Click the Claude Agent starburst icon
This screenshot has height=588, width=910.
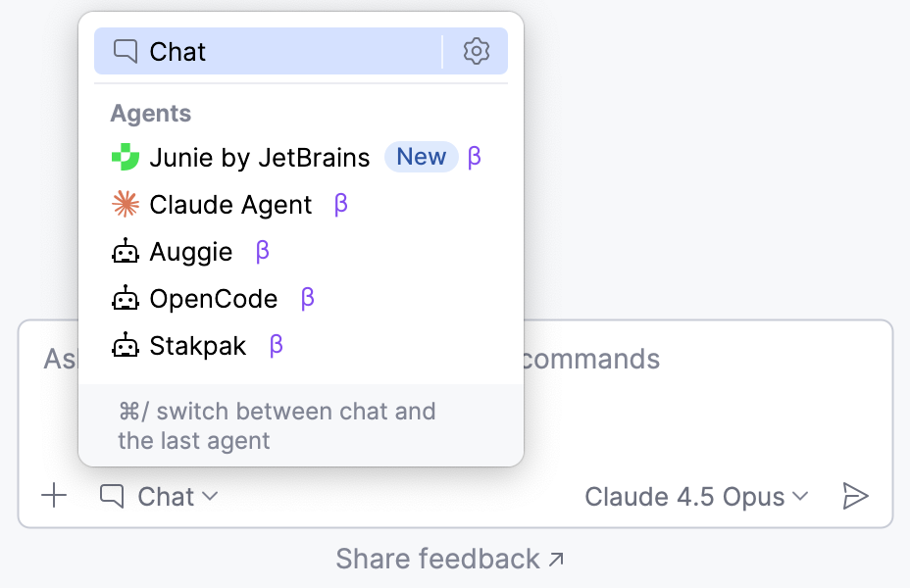(127, 204)
